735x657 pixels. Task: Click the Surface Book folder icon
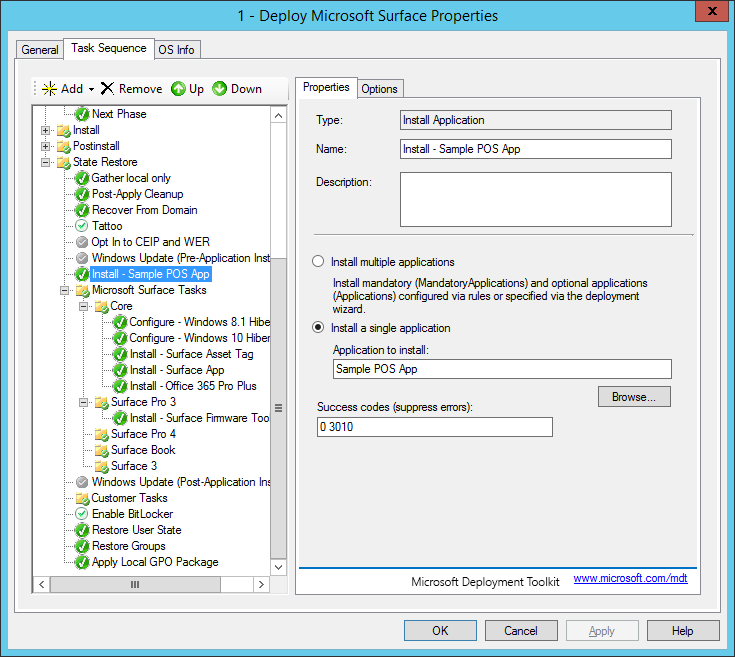101,450
